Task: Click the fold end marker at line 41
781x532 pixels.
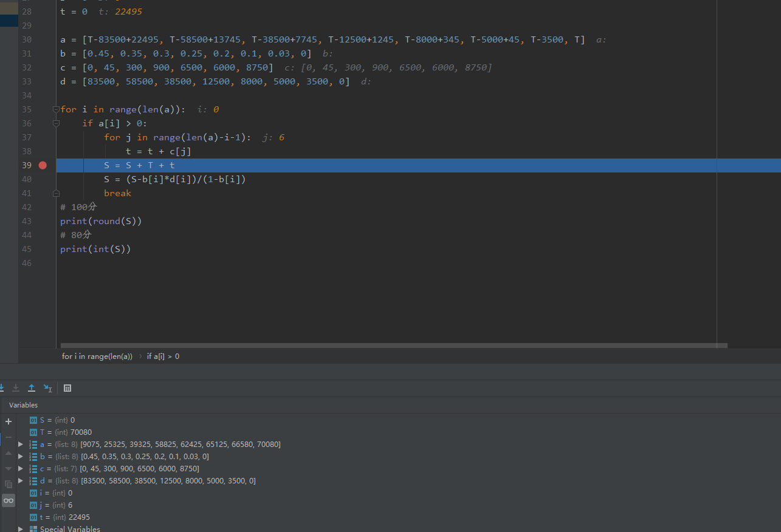Action: coord(56,193)
